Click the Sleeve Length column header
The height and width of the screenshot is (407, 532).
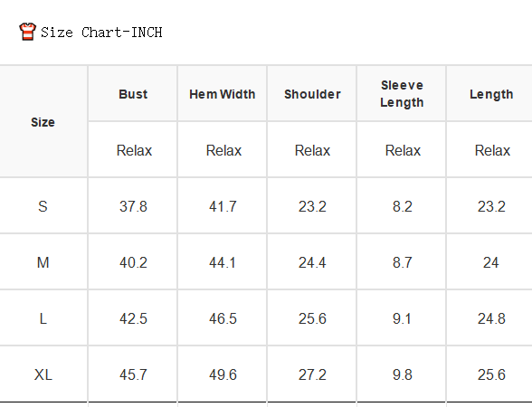pos(402,94)
